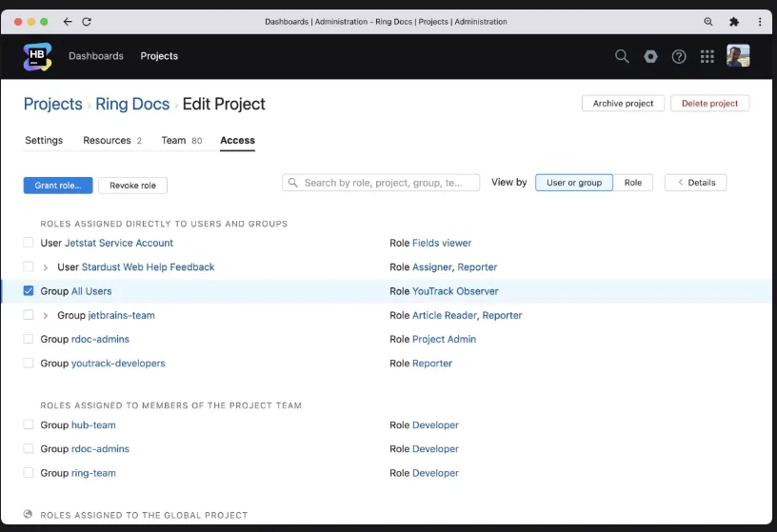This screenshot has width=777, height=532.
Task: Check the Stardust Web Help Feedback checkbox
Action: 29,266
